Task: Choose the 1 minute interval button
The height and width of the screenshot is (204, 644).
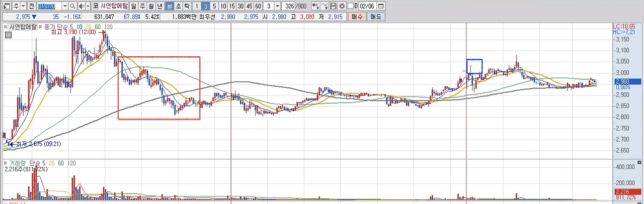Action: click(197, 6)
